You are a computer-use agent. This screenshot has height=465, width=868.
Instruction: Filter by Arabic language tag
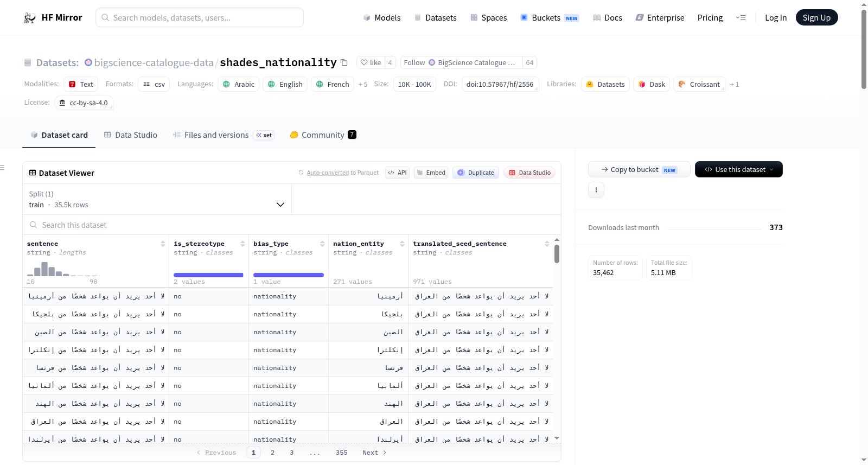coord(239,85)
